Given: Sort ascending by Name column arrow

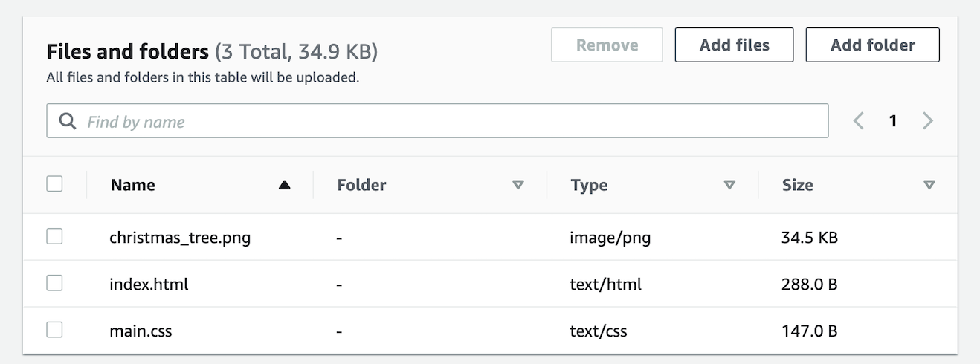Looking at the screenshot, I should [x=284, y=186].
